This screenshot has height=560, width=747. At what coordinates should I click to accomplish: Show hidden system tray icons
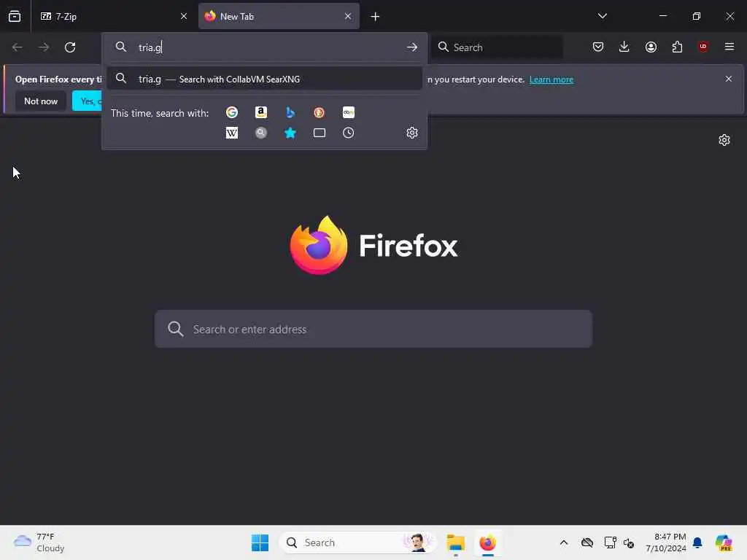coord(564,542)
